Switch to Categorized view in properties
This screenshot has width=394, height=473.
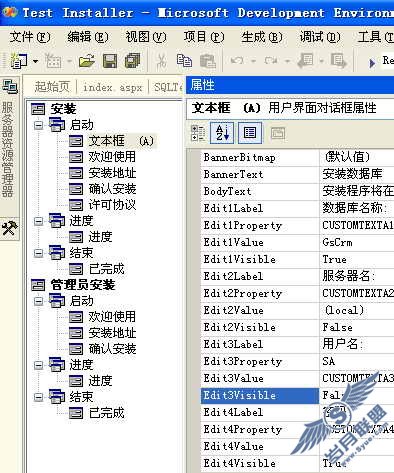198,133
